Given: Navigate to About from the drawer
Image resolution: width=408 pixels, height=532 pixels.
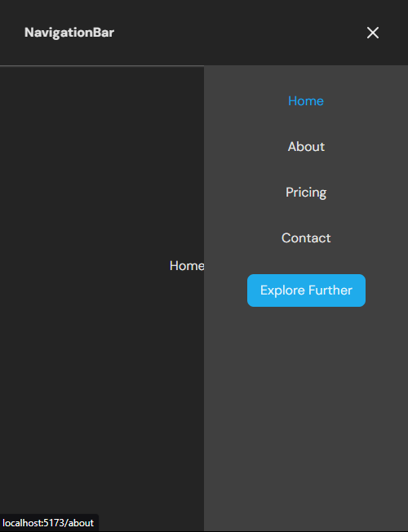Looking at the screenshot, I should coord(306,147).
